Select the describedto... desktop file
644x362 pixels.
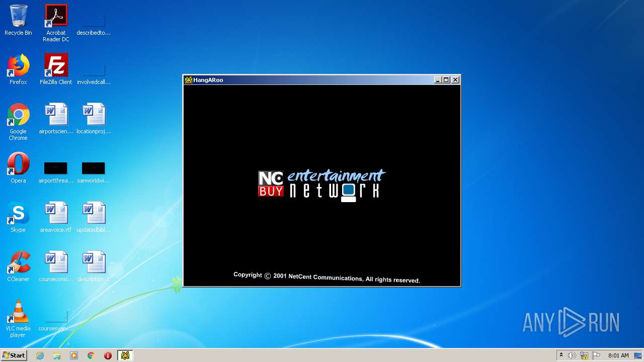[x=94, y=21]
